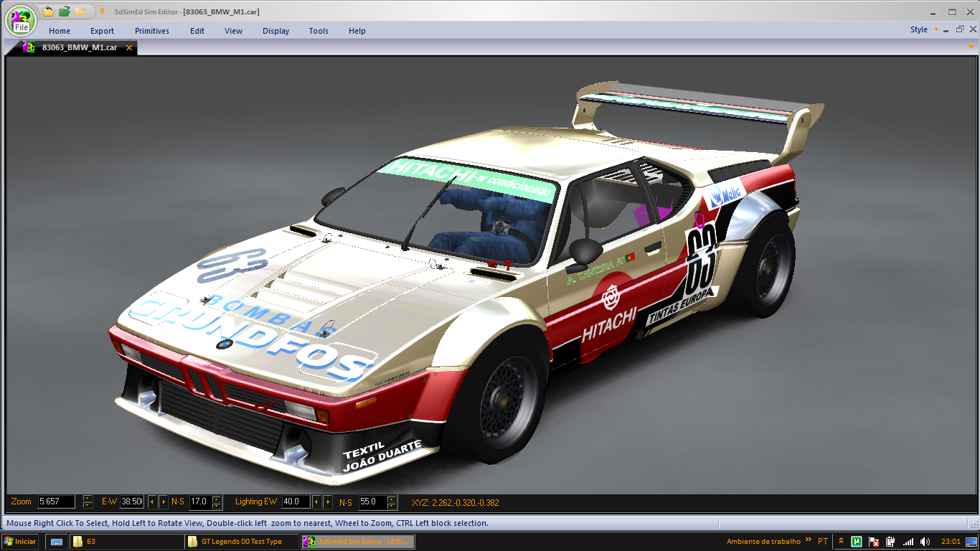The width and height of the screenshot is (980, 551).
Task: Click the on-screen keyboard taskbar icon
Action: pos(56,542)
